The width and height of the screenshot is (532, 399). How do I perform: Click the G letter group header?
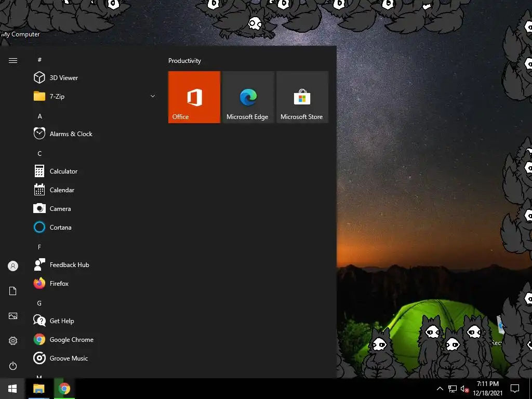pos(39,303)
